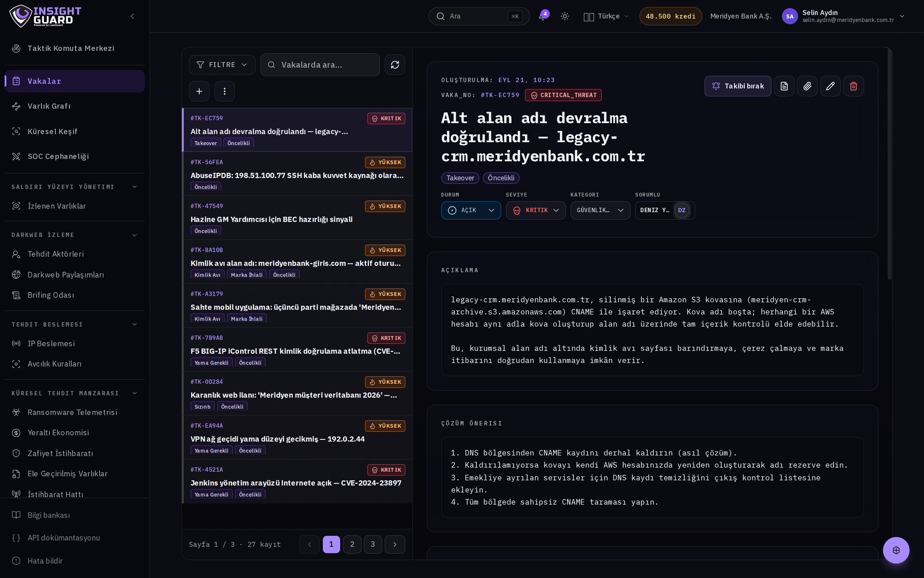Open API dokümantasyonu link
The height and width of the screenshot is (578, 924).
(x=74, y=538)
